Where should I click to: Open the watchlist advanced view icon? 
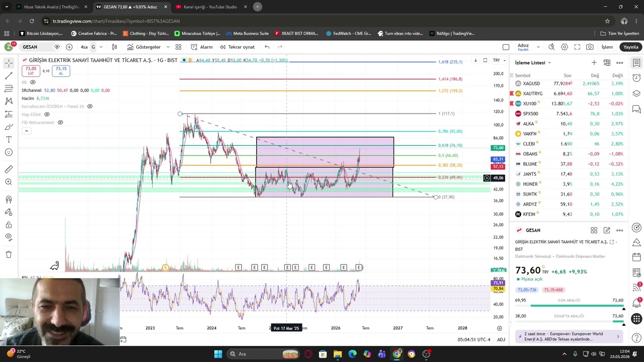(x=607, y=62)
